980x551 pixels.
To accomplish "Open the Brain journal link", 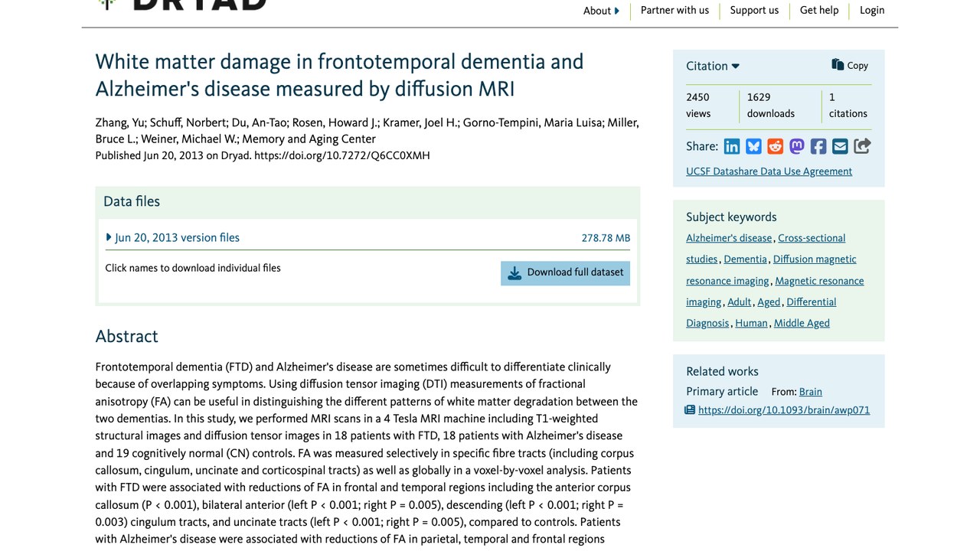I will tap(811, 392).
